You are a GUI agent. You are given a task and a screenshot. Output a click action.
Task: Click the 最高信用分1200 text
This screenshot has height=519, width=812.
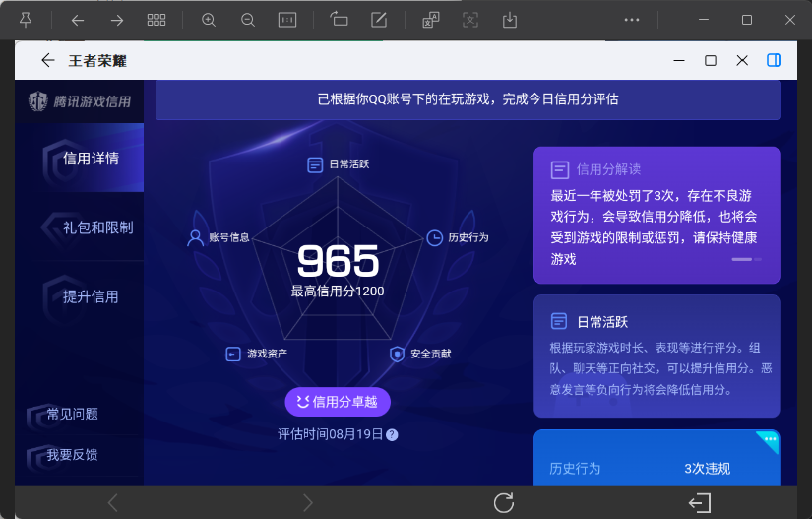pyautogui.click(x=338, y=292)
